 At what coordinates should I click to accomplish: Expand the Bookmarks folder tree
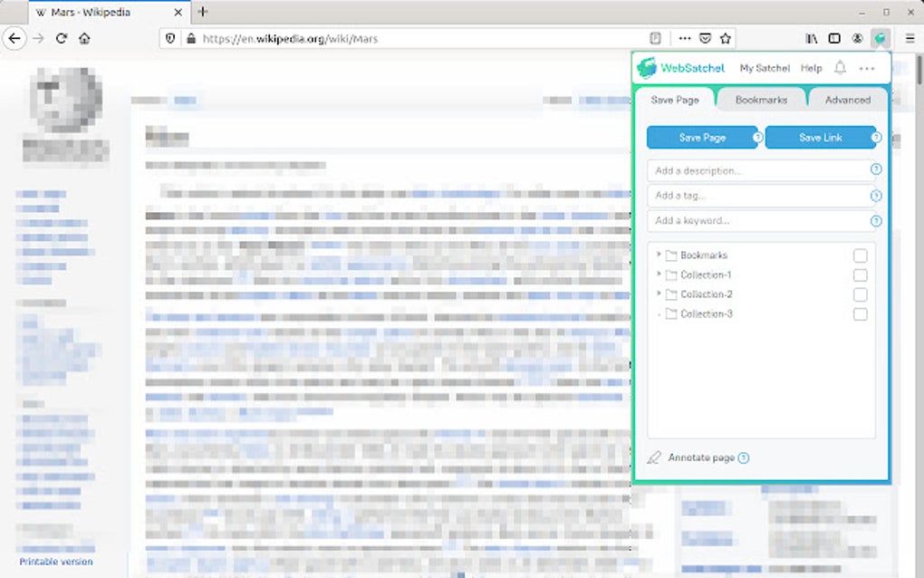click(x=658, y=255)
